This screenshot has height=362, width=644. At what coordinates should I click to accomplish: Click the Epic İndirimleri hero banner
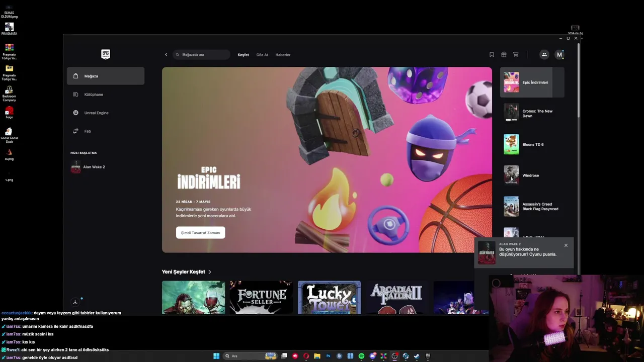[327, 160]
